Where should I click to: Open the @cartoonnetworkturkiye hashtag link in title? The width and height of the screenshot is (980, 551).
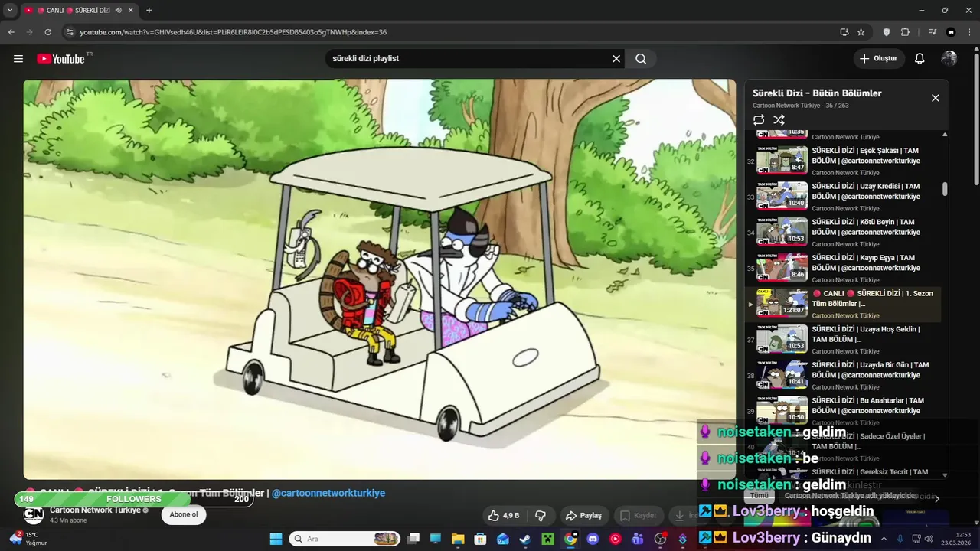[328, 493]
